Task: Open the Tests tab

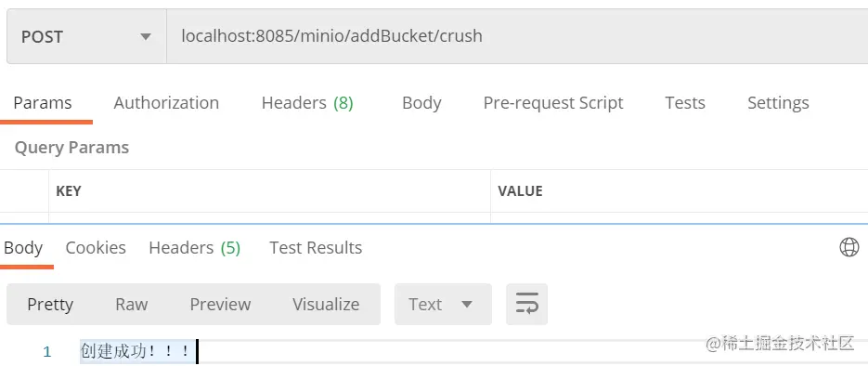Action: coord(685,103)
